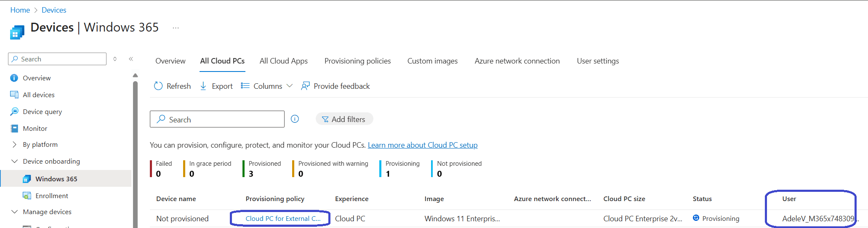The width and height of the screenshot is (868, 228).
Task: Open Enrollment under Device onboarding
Action: click(51, 196)
